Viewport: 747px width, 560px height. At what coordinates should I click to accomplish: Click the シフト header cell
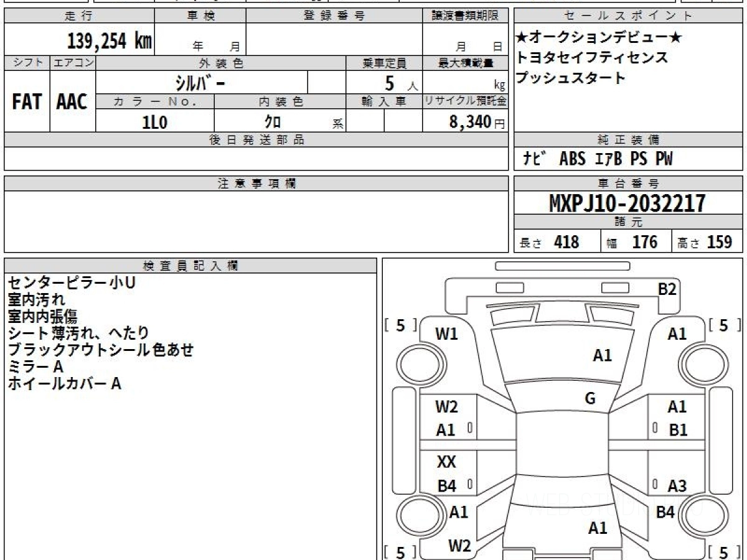(x=27, y=63)
